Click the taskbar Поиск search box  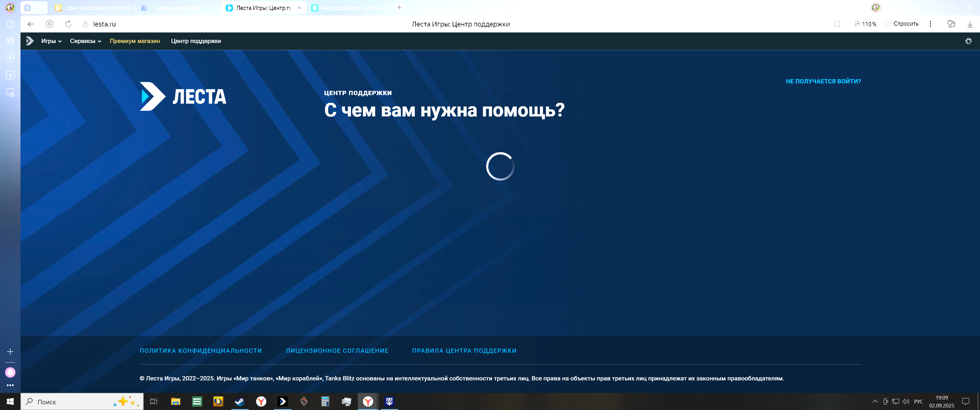(x=82, y=401)
